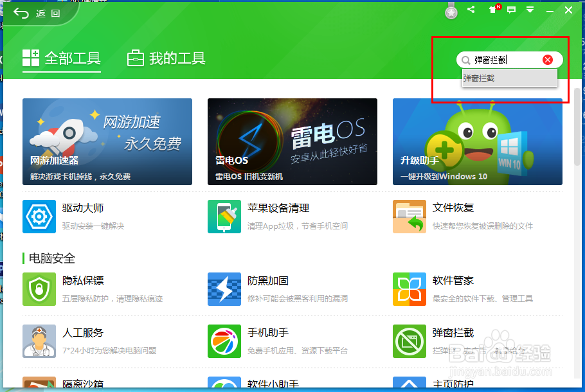The height and width of the screenshot is (392, 585).
Task: Click 7*24小时为您解决电脑问题 description
Action: [x=109, y=351]
